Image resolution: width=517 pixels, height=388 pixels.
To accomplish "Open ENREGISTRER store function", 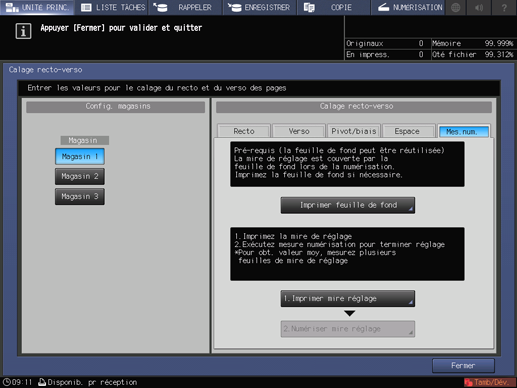I will (260, 7).
